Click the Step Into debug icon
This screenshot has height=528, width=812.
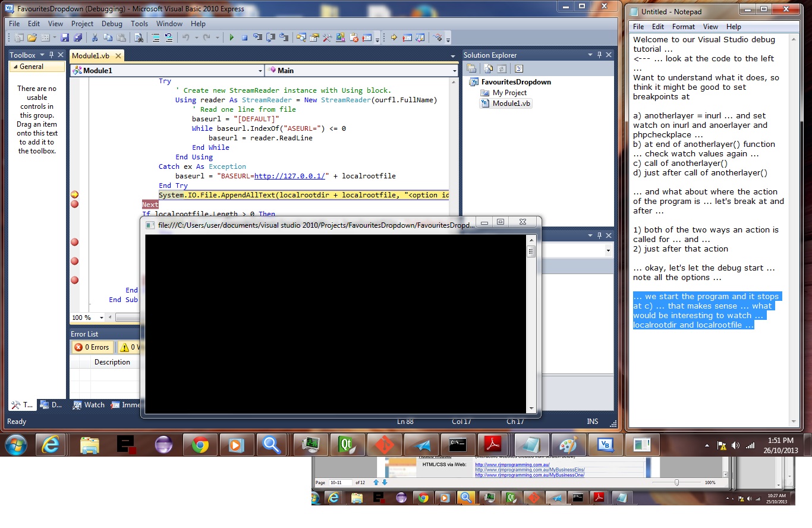tap(257, 37)
